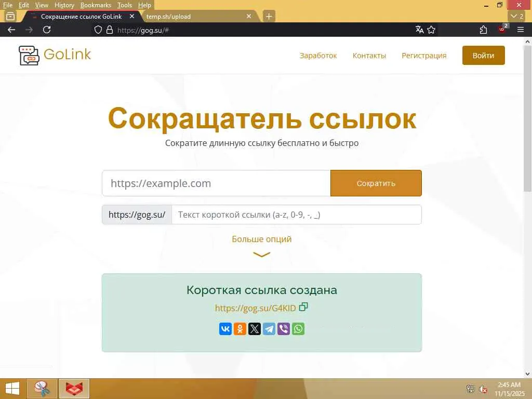The width and height of the screenshot is (532, 399).
Task: Click the Сократить button
Action: pyautogui.click(x=376, y=183)
